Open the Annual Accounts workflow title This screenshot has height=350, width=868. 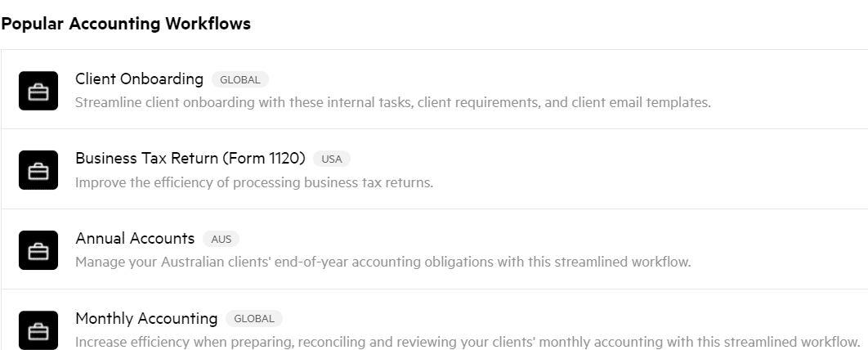click(x=135, y=239)
